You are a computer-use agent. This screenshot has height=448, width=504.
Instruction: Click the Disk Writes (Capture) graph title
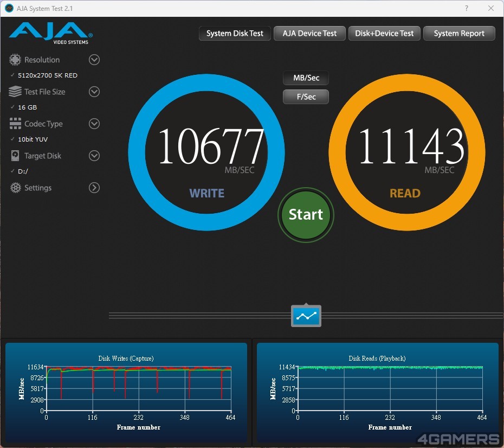point(126,359)
